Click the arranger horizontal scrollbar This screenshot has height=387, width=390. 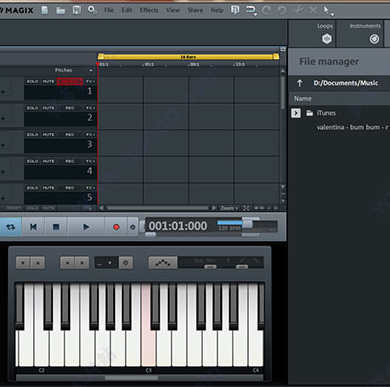point(157,208)
